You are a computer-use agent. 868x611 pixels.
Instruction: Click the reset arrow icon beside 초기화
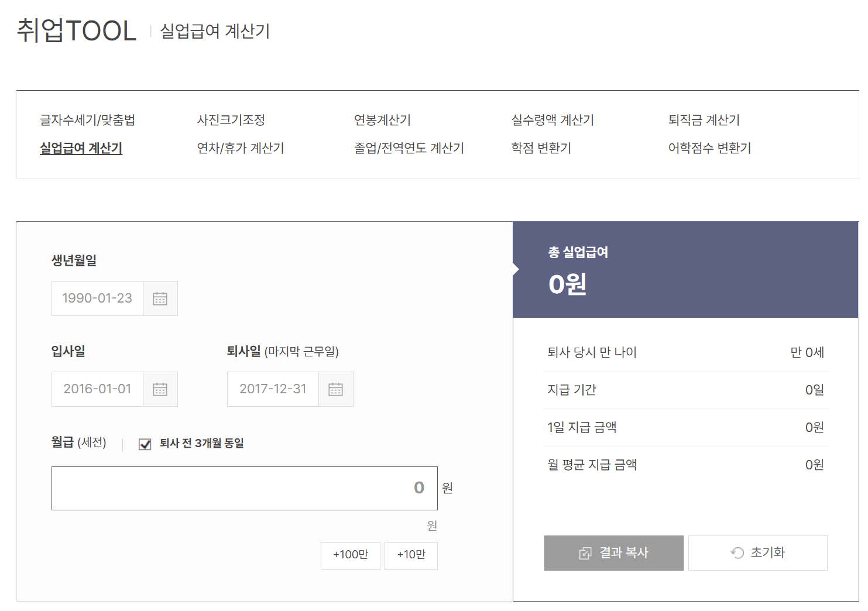(736, 552)
